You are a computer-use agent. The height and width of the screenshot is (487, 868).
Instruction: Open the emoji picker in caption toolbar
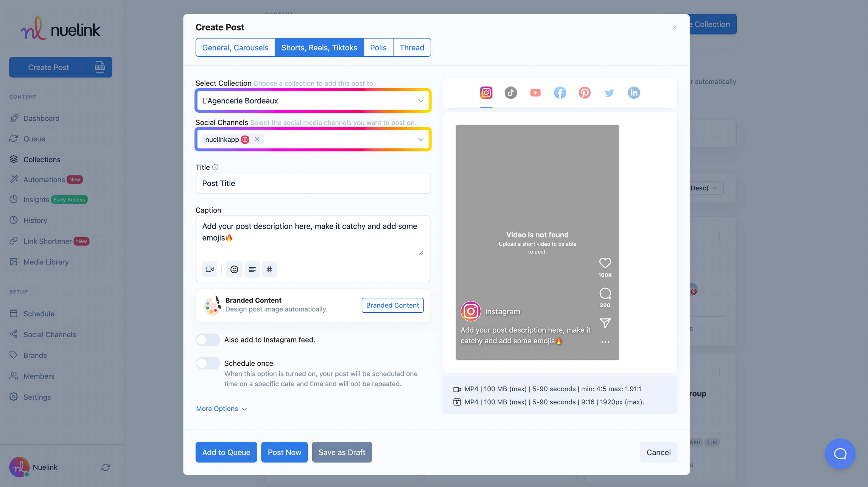[x=234, y=269]
